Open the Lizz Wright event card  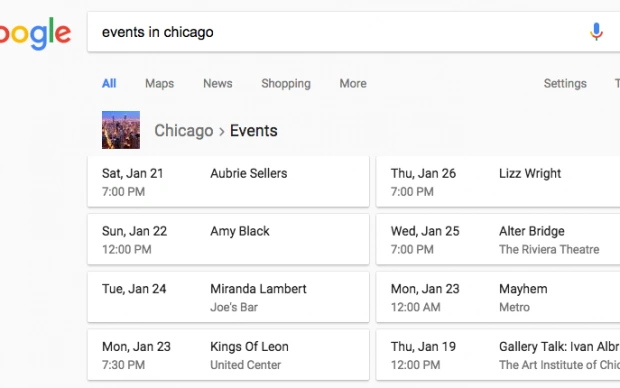(x=498, y=182)
